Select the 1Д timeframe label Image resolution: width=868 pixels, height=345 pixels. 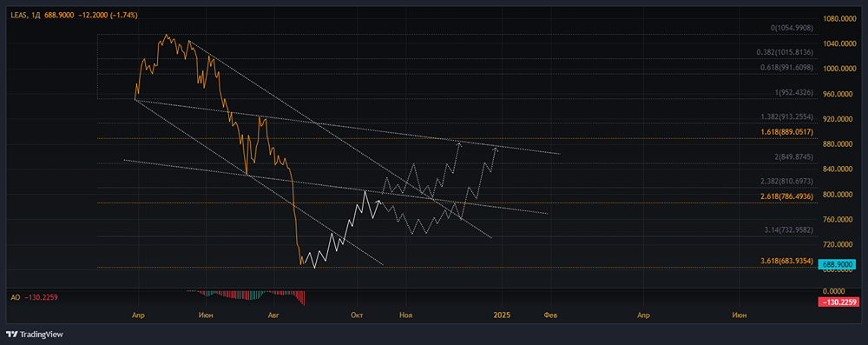coord(35,16)
